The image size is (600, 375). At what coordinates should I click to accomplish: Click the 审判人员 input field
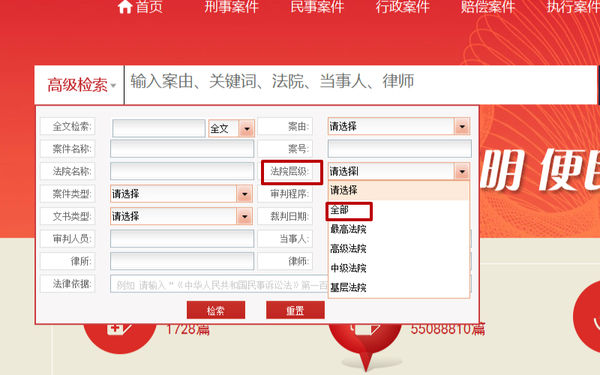tap(182, 239)
